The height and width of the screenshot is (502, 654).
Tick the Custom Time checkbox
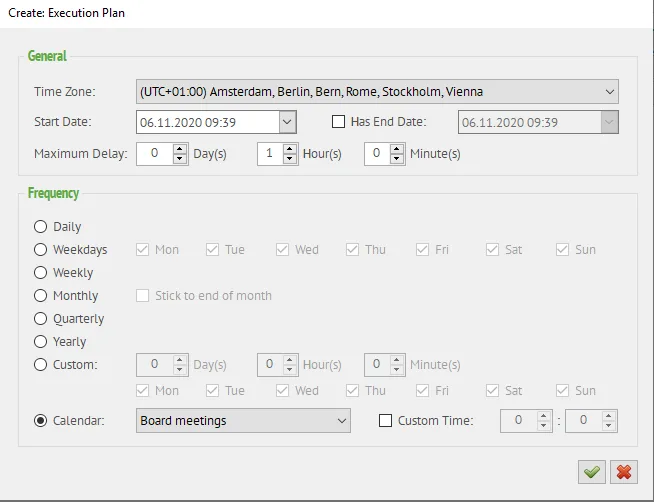385,420
